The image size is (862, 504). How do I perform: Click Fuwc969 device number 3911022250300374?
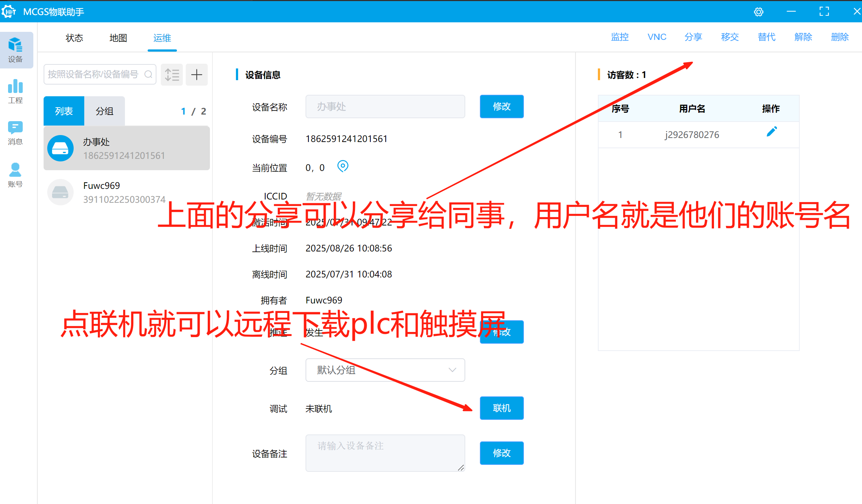(x=124, y=199)
